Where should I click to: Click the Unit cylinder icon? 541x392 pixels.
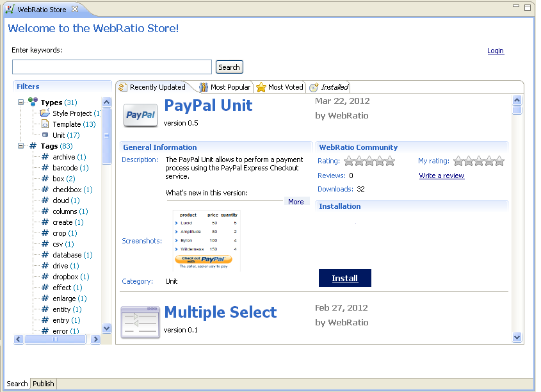(x=45, y=135)
